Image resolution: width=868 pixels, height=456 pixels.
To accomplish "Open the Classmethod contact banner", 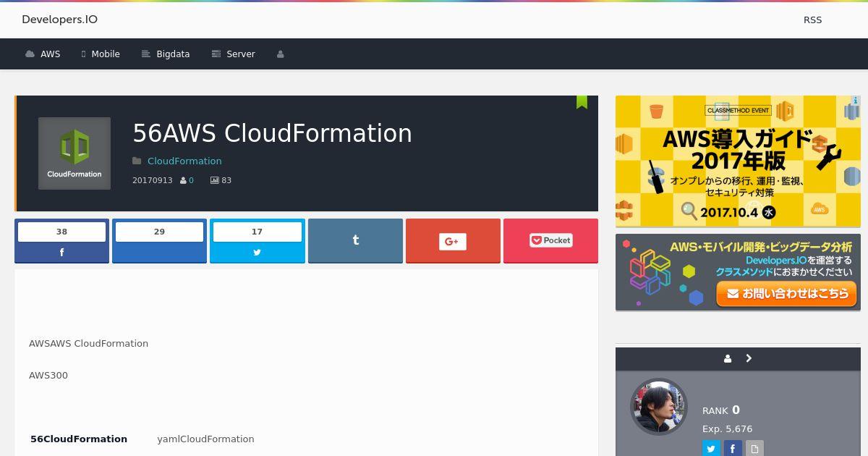I will pos(738,271).
